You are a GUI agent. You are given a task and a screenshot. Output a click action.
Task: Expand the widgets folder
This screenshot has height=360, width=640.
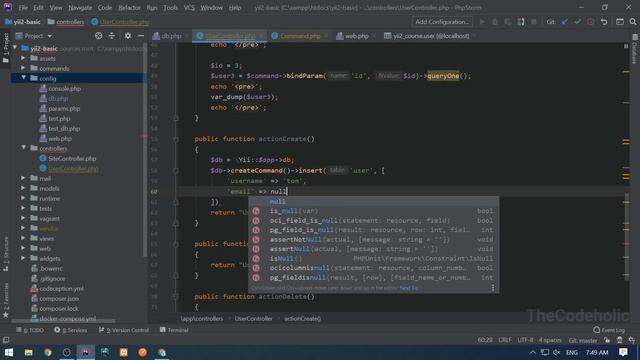click(x=23, y=258)
